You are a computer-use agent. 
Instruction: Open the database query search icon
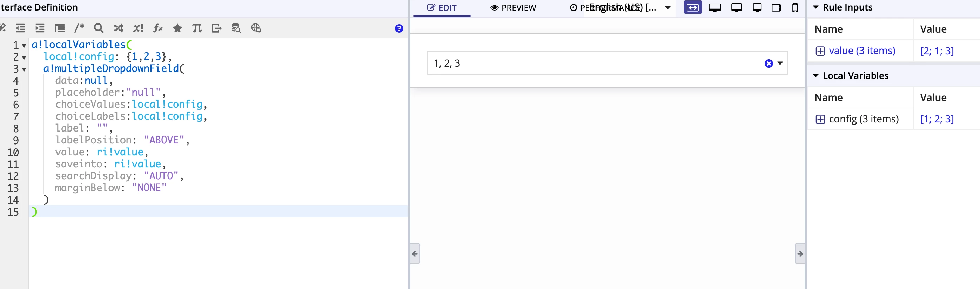coord(236,28)
